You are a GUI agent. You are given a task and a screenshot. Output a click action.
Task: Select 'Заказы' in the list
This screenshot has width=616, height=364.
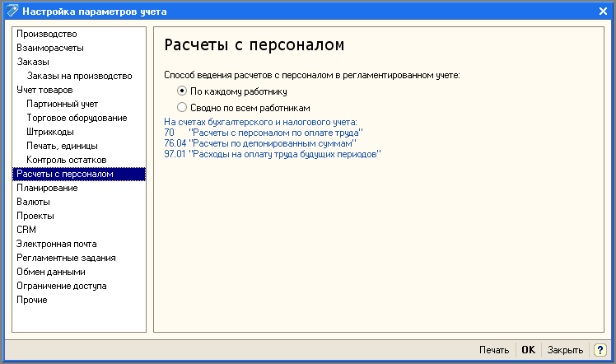click(33, 62)
